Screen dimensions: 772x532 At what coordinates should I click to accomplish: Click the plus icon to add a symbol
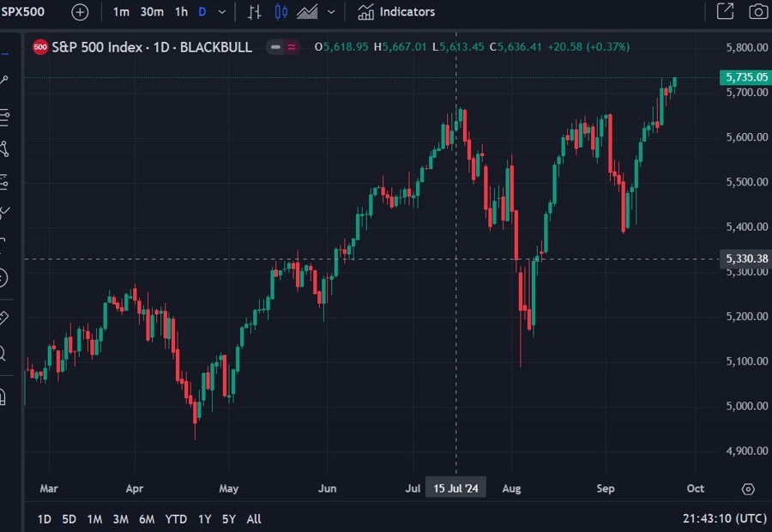[x=79, y=11]
